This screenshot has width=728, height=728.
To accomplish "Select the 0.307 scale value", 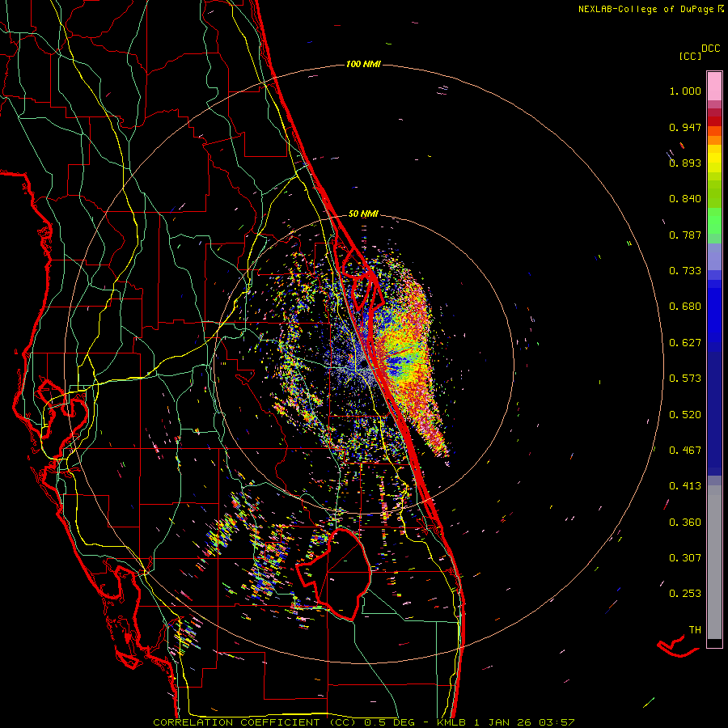I will (685, 558).
